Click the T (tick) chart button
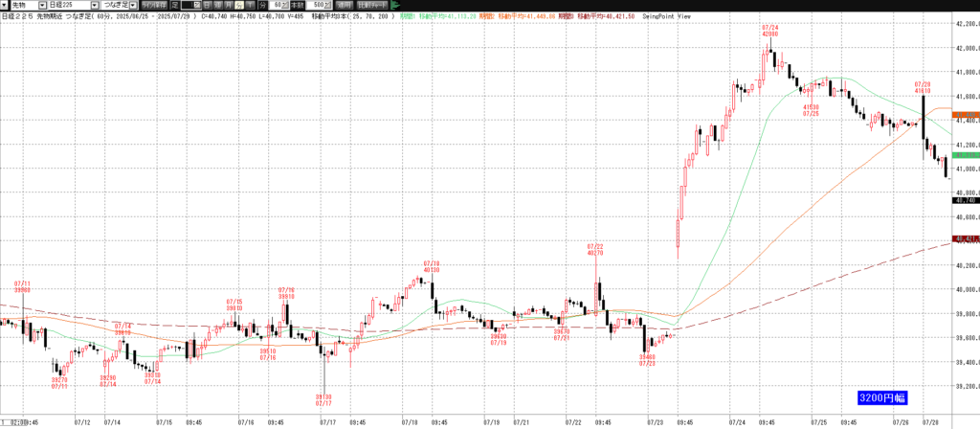The image size is (980, 429). pos(249,7)
